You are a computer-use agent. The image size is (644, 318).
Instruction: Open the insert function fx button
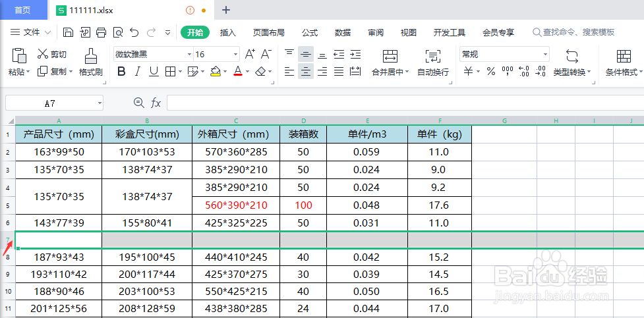click(x=156, y=103)
